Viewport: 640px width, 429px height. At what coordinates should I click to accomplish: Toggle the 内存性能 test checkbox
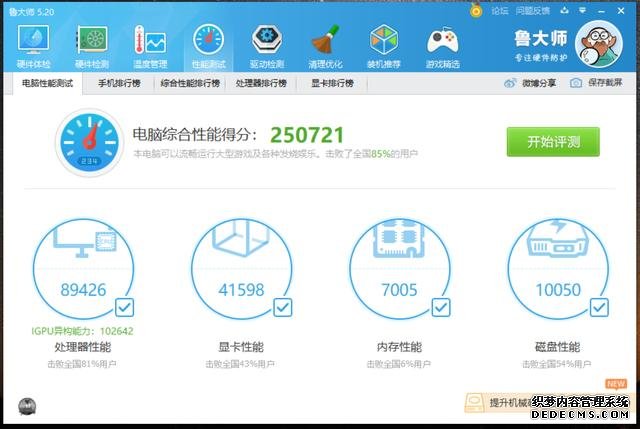coord(441,307)
